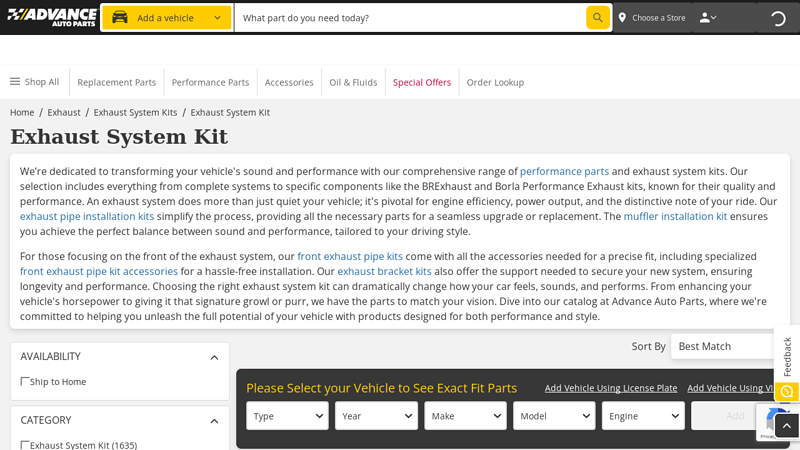Click the Advance Auto Parts logo

click(x=52, y=17)
